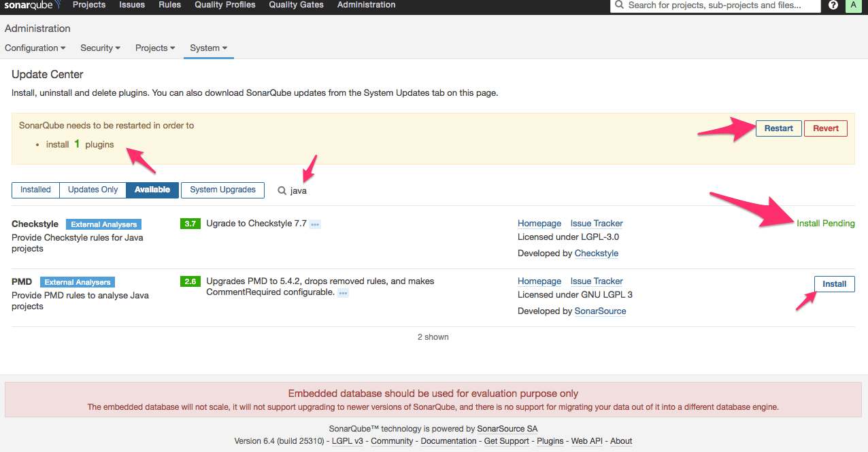Open the Checkstyle developer link
The image size is (868, 452).
click(597, 254)
